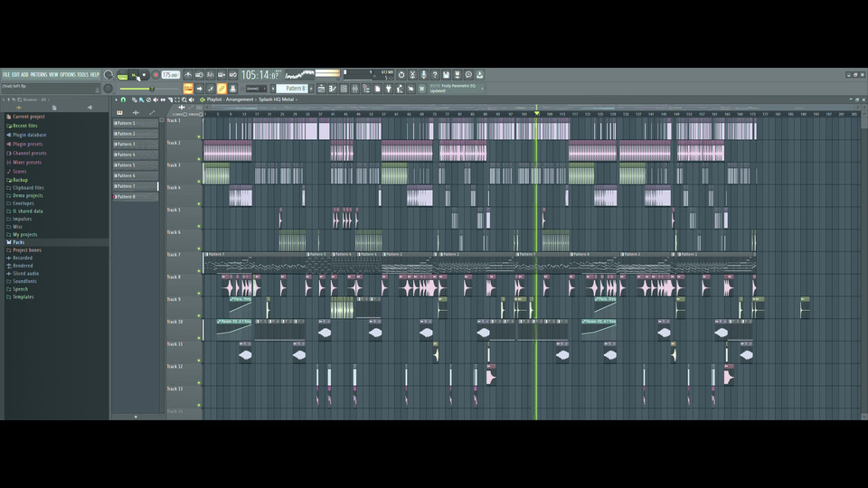The width and height of the screenshot is (868, 488).
Task: Select the Playlist select tool
Action: coord(177,99)
